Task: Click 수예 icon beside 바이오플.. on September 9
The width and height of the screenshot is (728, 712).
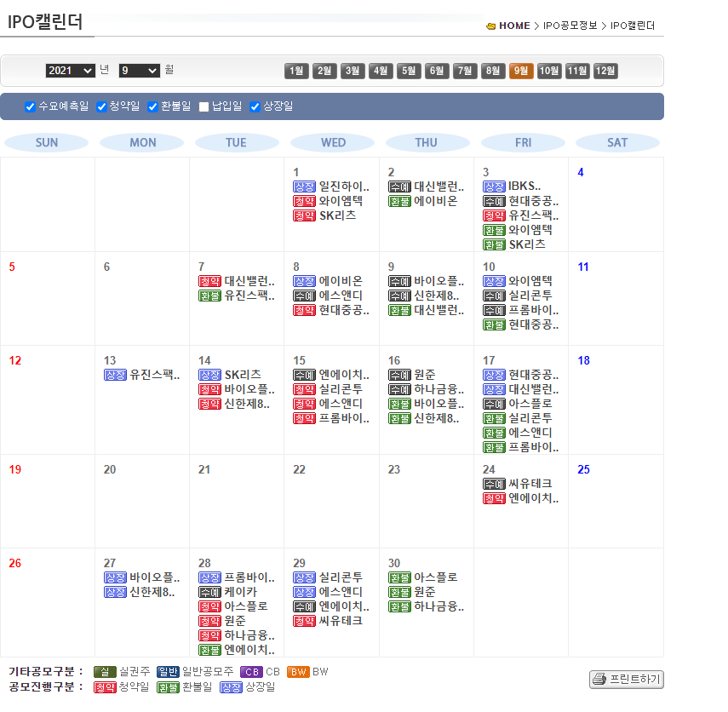Action: tap(399, 281)
